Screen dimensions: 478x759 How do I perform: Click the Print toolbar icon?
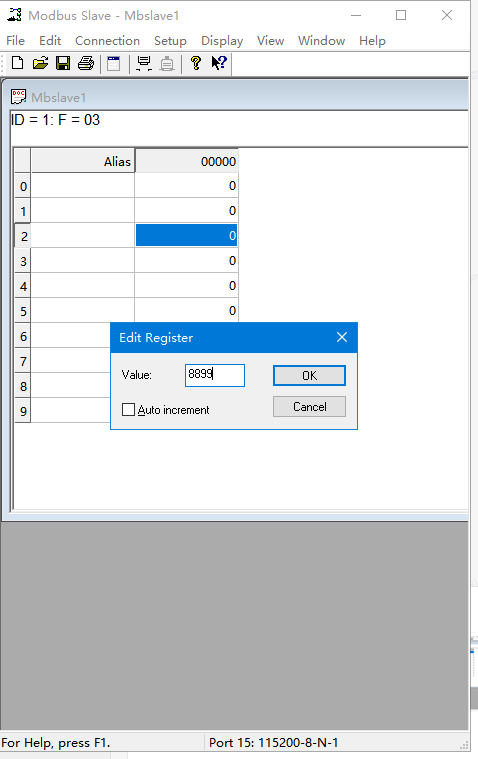point(86,63)
